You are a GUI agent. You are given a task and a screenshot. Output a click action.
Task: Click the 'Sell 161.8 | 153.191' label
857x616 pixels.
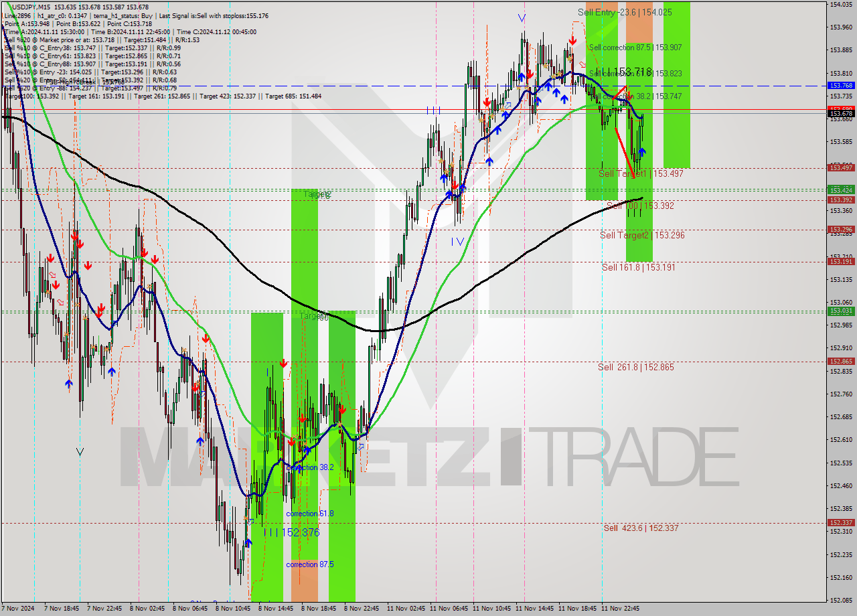[x=638, y=267]
